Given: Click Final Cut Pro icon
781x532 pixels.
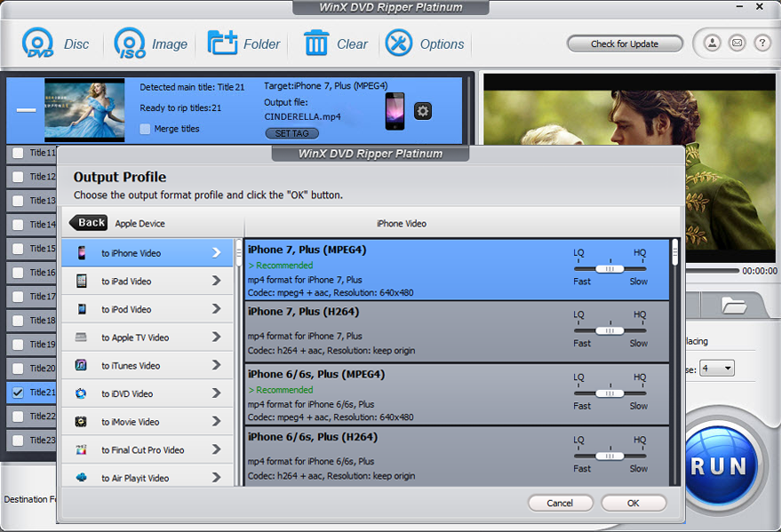Looking at the screenshot, I should (x=81, y=450).
